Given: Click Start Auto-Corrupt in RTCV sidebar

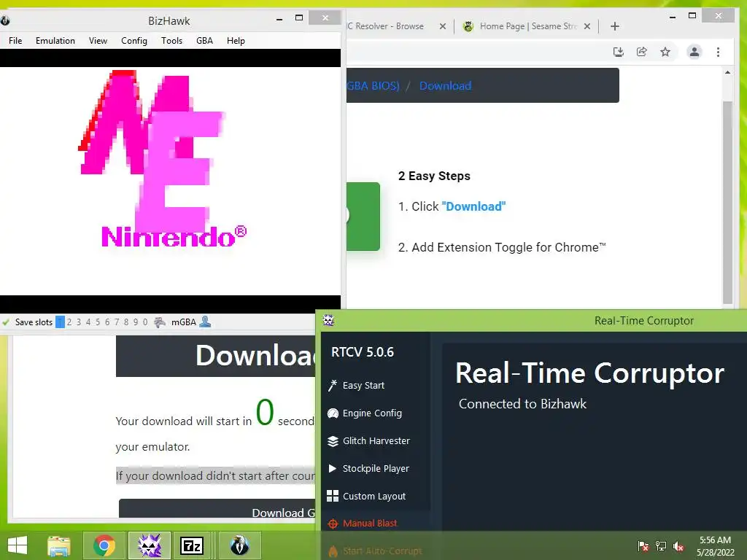Looking at the screenshot, I should pos(376,551).
